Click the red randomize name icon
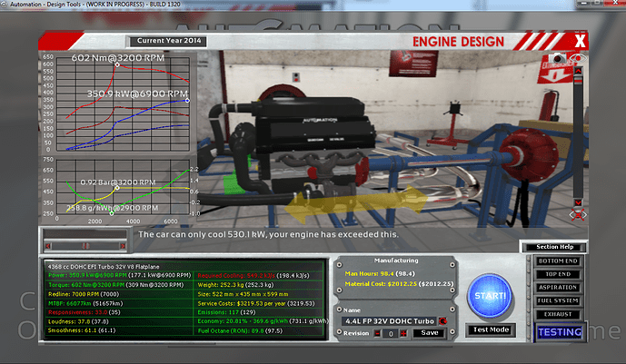626x364 pixels. tap(442, 320)
